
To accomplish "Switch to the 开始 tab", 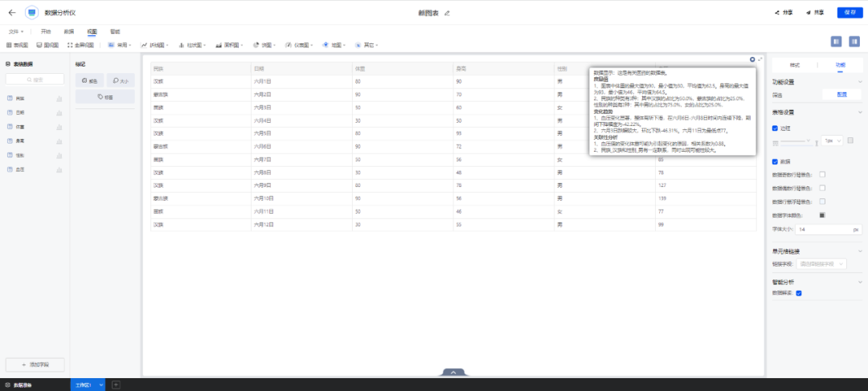I will coord(45,32).
